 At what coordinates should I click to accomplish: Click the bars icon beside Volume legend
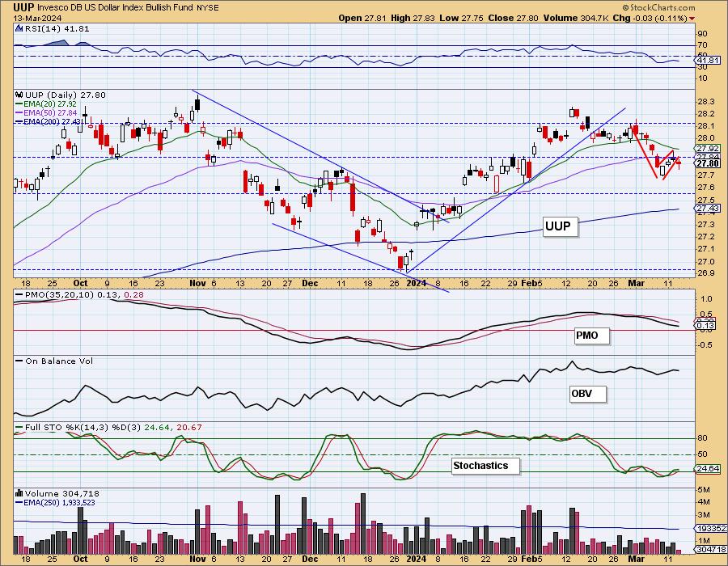pos(19,493)
